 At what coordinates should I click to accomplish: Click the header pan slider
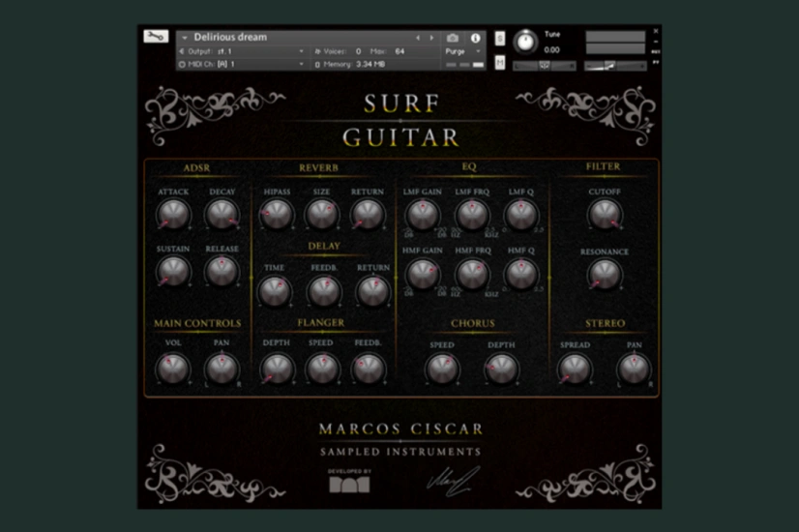[545, 66]
